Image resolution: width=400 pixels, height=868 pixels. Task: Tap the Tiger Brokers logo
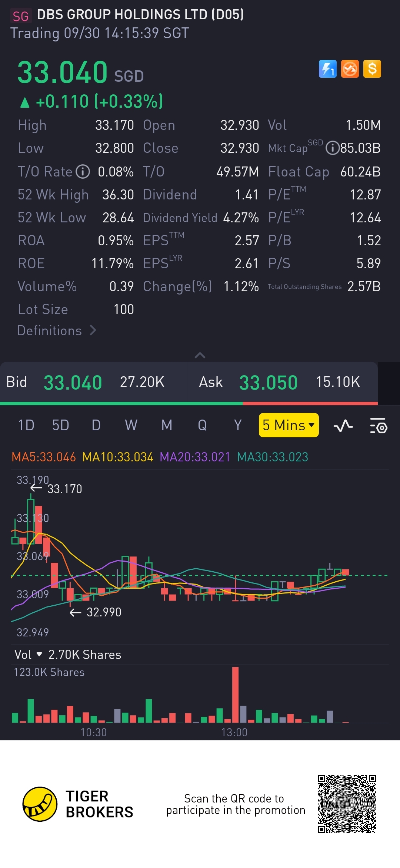[78, 804]
